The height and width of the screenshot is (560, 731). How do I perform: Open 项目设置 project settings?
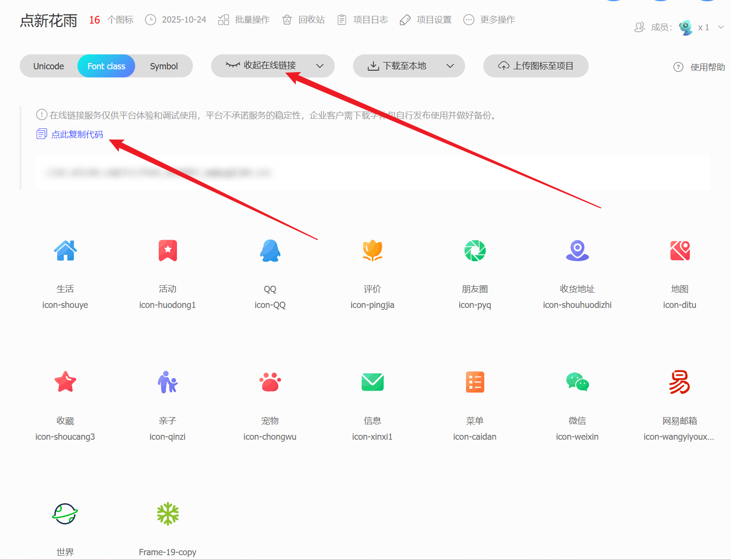click(x=426, y=20)
